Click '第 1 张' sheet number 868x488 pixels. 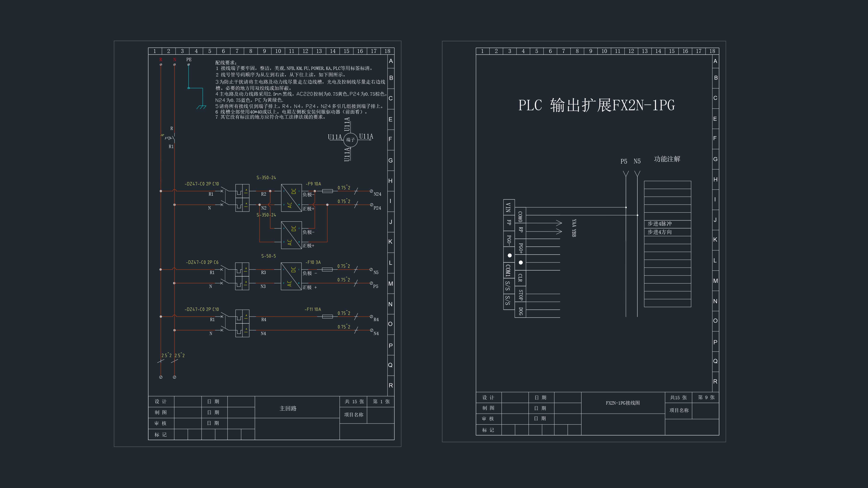point(381,402)
